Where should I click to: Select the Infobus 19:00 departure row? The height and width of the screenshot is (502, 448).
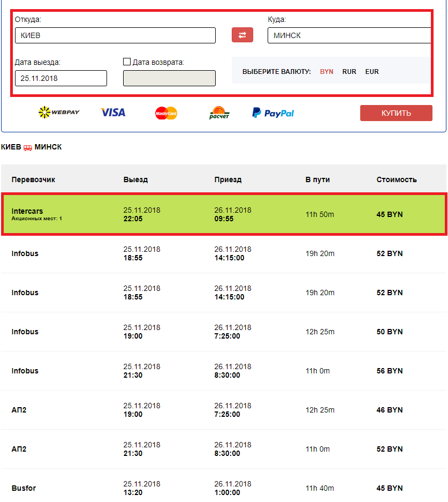tap(224, 332)
